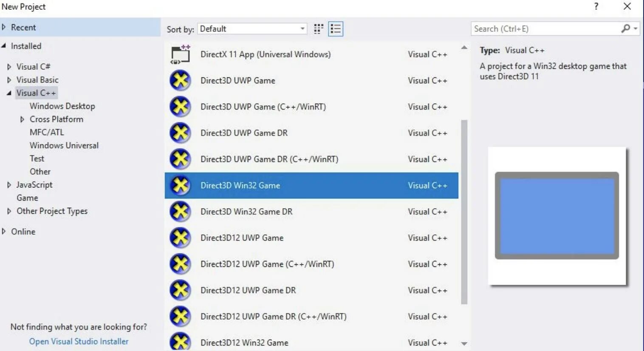Switch to medium icons list view

point(336,28)
